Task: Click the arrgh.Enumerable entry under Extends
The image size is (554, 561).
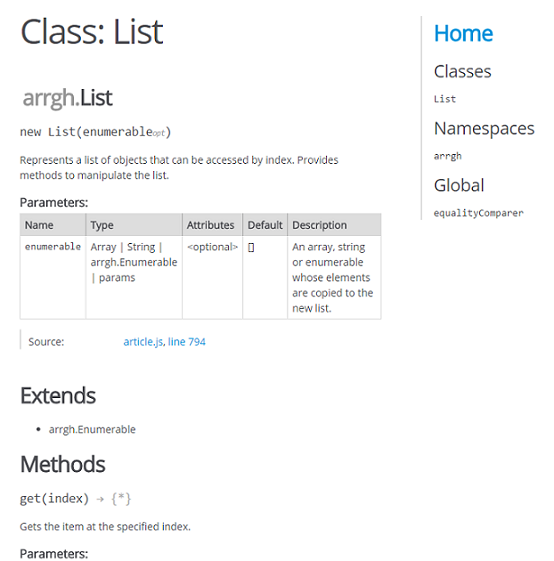Action: pos(92,429)
